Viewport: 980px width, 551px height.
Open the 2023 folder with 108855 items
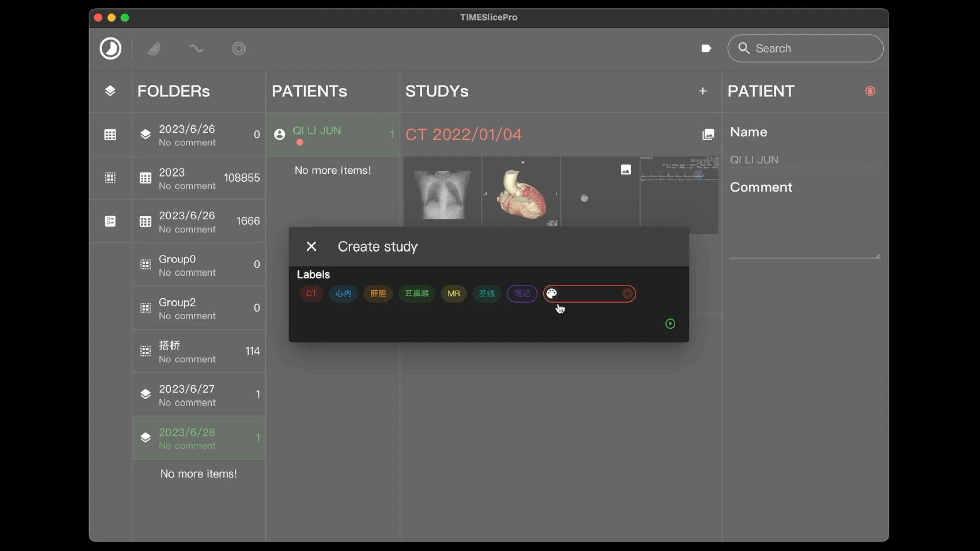coord(199,178)
